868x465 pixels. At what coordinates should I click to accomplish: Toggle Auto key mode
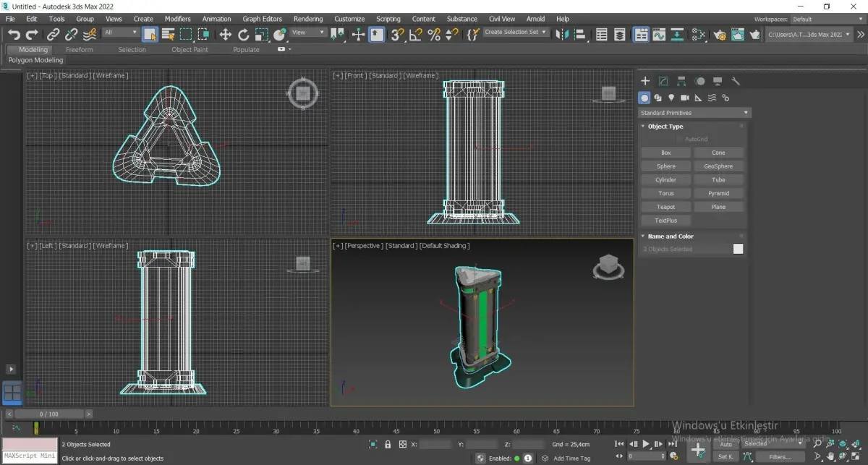tap(726, 444)
